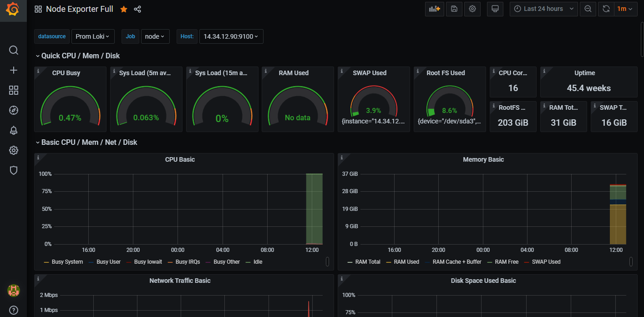Open the Host 14.34.12.90:9100 dropdown

coord(231,36)
